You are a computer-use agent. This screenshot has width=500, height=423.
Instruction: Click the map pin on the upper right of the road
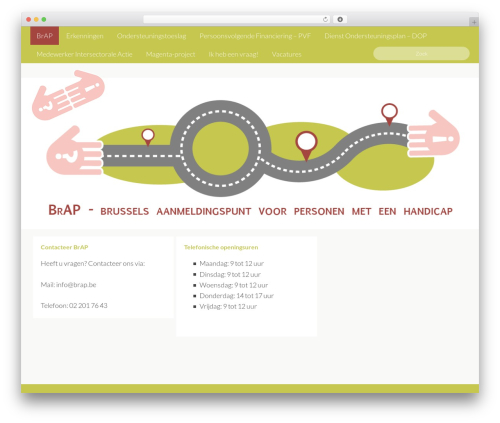tap(389, 114)
